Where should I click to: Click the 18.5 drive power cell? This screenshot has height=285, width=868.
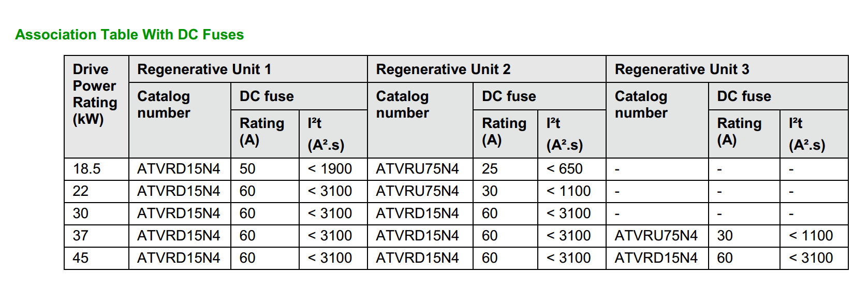(96, 169)
